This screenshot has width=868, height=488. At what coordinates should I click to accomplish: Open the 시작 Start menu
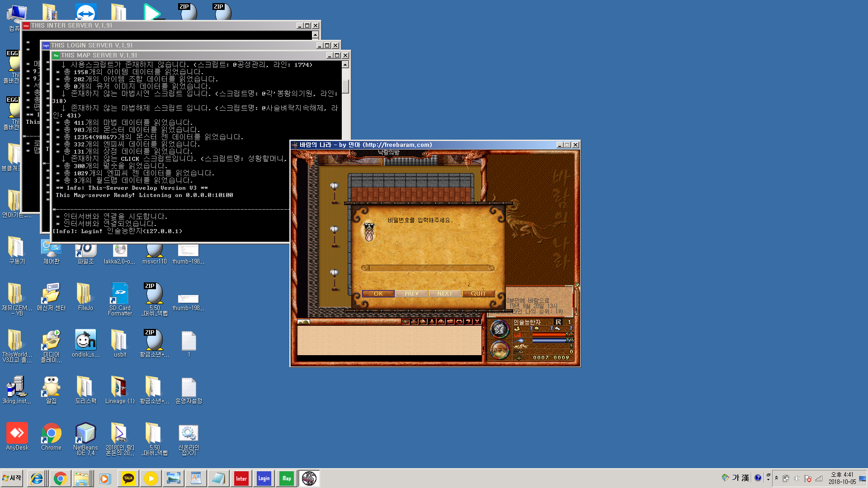(x=12, y=478)
